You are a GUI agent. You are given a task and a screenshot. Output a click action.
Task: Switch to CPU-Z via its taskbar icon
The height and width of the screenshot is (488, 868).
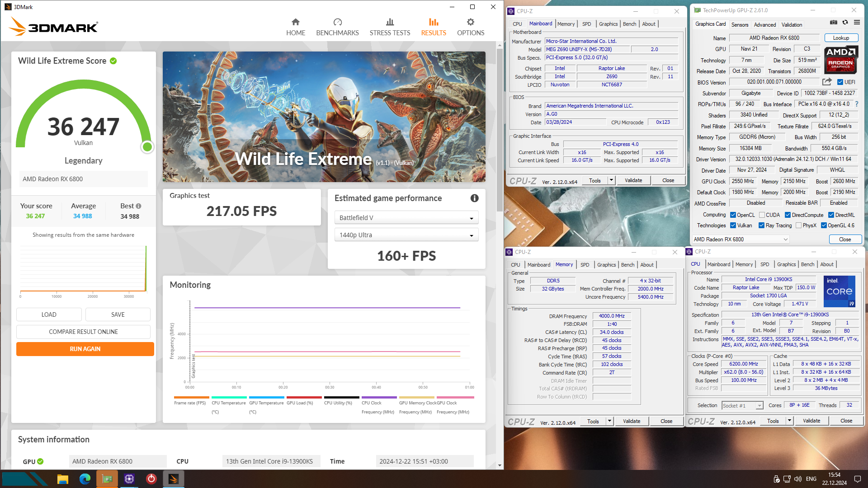[129, 479]
